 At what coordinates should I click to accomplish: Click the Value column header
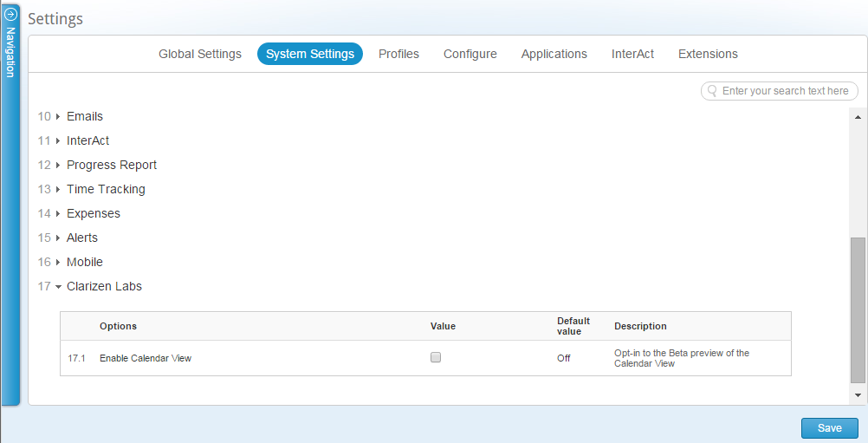[x=443, y=326]
